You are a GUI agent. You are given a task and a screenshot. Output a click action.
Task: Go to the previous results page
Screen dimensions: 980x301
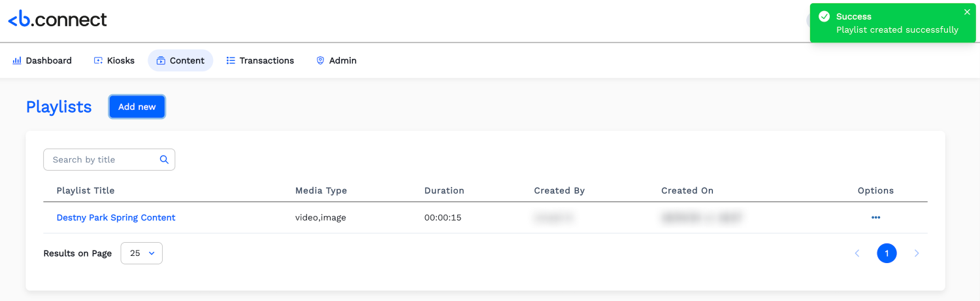(857, 253)
